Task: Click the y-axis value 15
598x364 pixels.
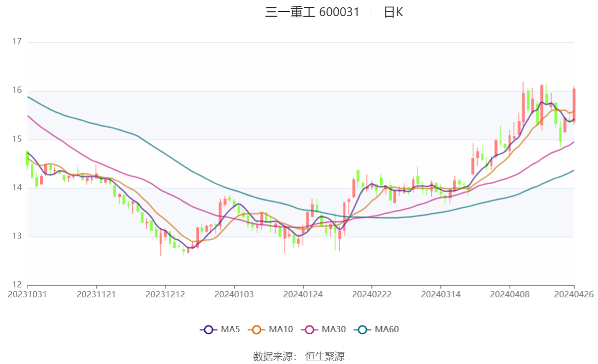Action: point(17,139)
